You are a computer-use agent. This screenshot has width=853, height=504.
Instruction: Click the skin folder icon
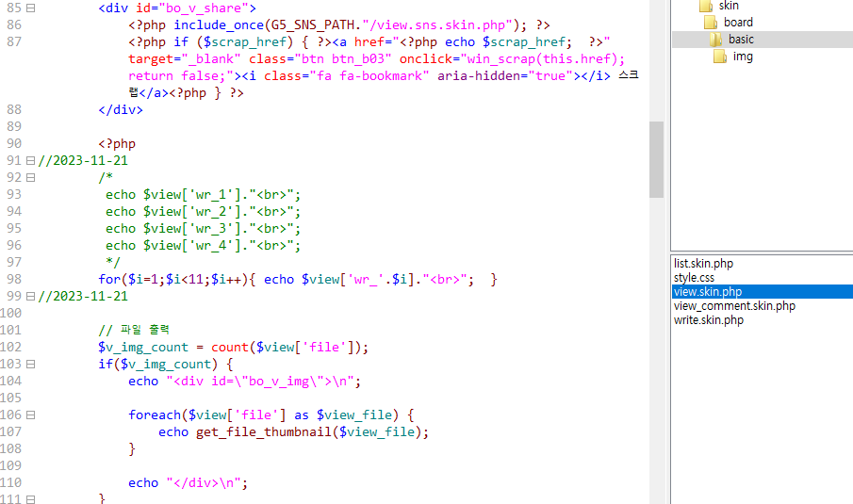click(x=706, y=6)
